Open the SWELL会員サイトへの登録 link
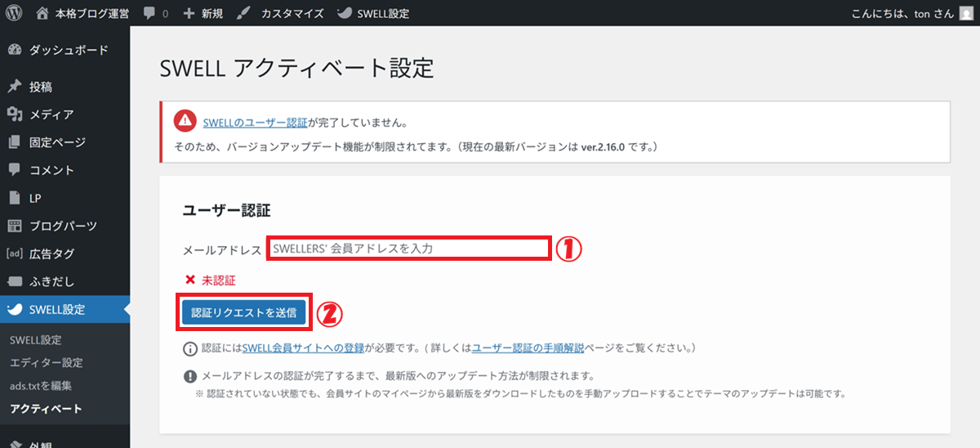 (303, 348)
